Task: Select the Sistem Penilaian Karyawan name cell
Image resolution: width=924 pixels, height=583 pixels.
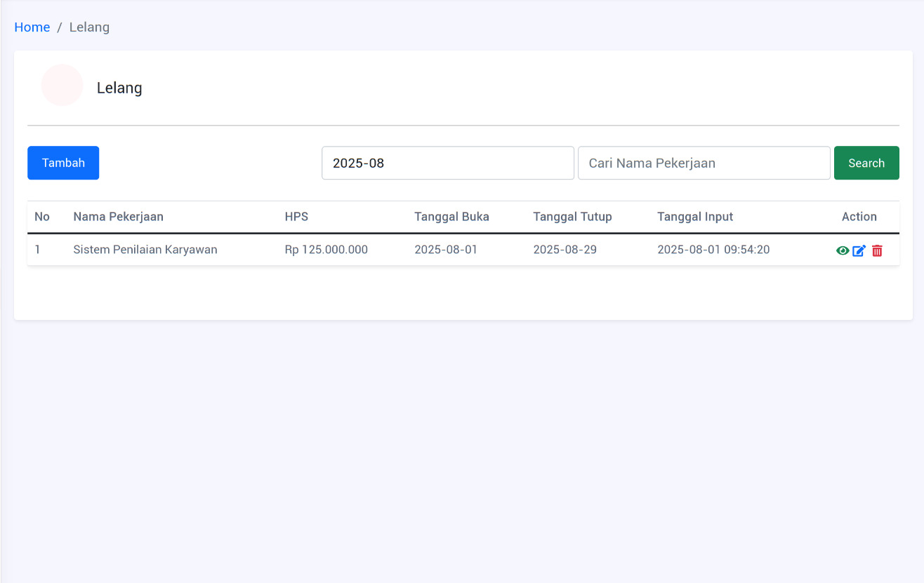Action: click(145, 250)
